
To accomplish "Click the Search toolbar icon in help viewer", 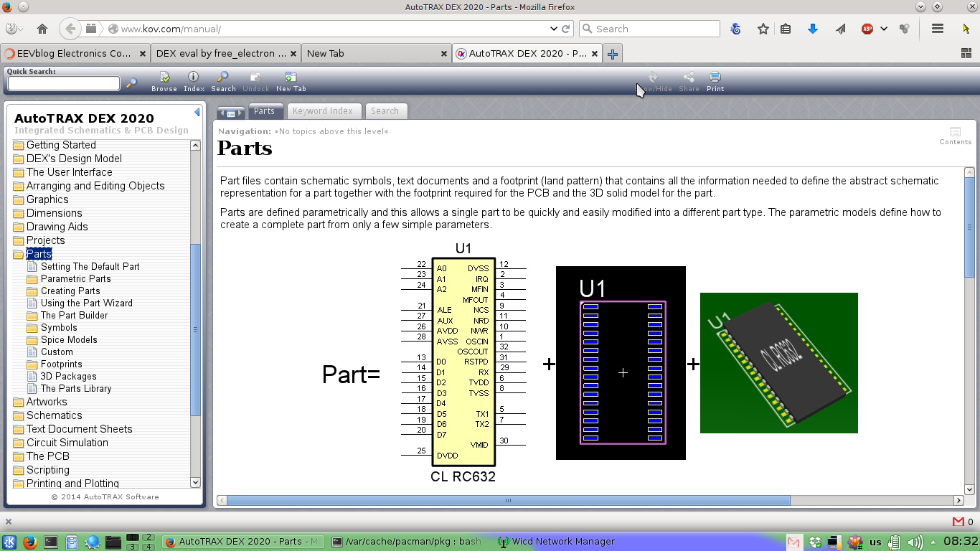I will click(x=223, y=82).
